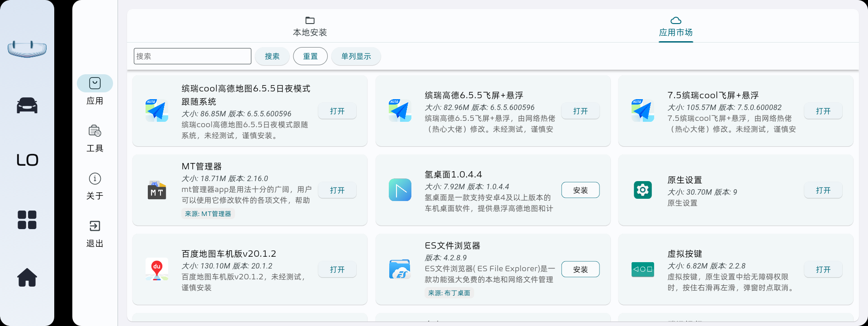868x326 pixels.
Task: Open the app grid in left dock
Action: 27,220
